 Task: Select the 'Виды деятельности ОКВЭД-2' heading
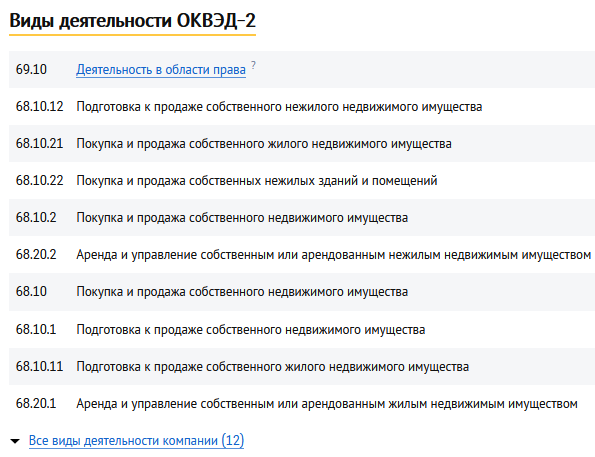(132, 20)
